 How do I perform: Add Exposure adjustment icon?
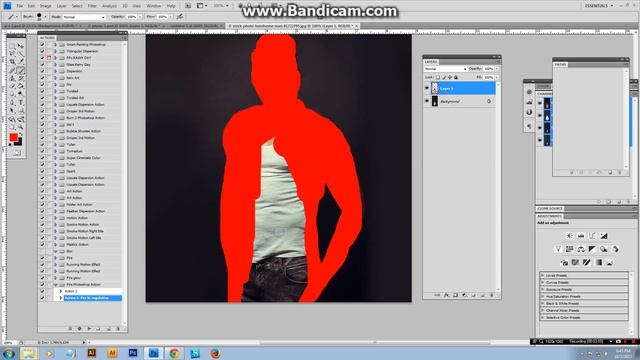(604, 236)
